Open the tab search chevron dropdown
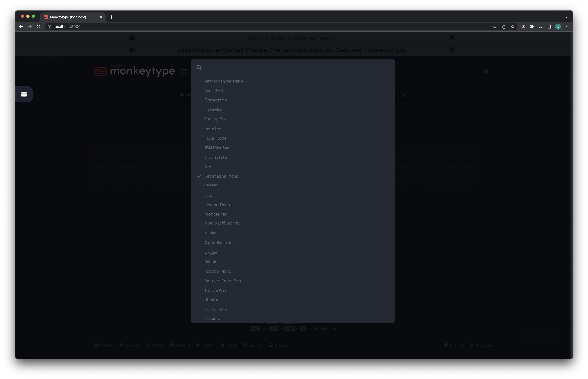This screenshot has height=379, width=588. pos(567,17)
